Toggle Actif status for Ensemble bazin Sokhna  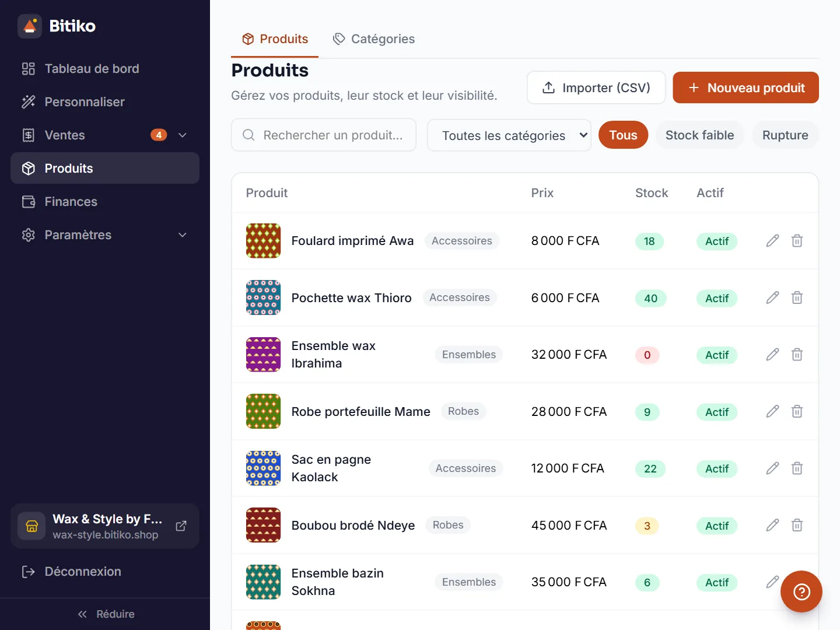point(717,583)
